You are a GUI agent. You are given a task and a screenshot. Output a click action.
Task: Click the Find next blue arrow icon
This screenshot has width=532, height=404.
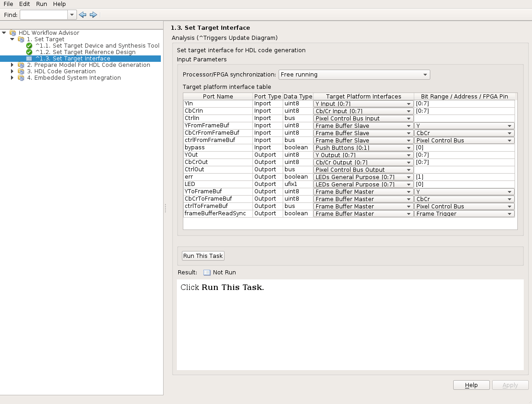click(93, 15)
